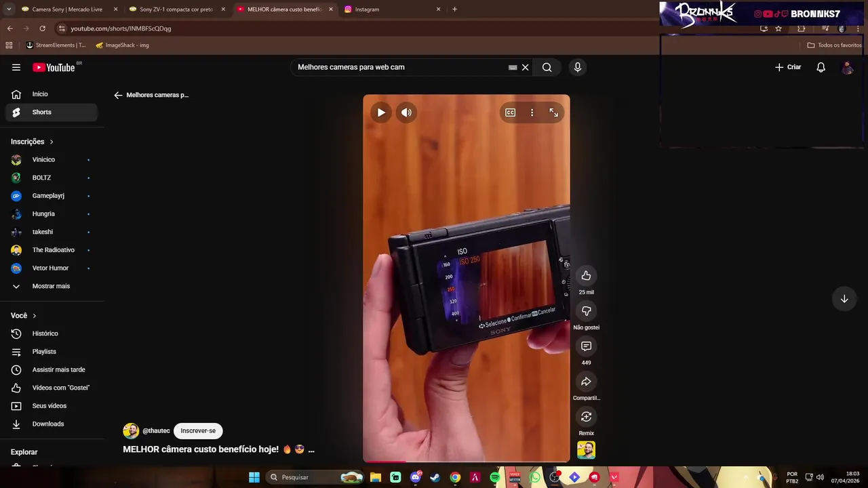This screenshot has width=868, height=488.
Task: Reload the page
Action: tap(42, 28)
